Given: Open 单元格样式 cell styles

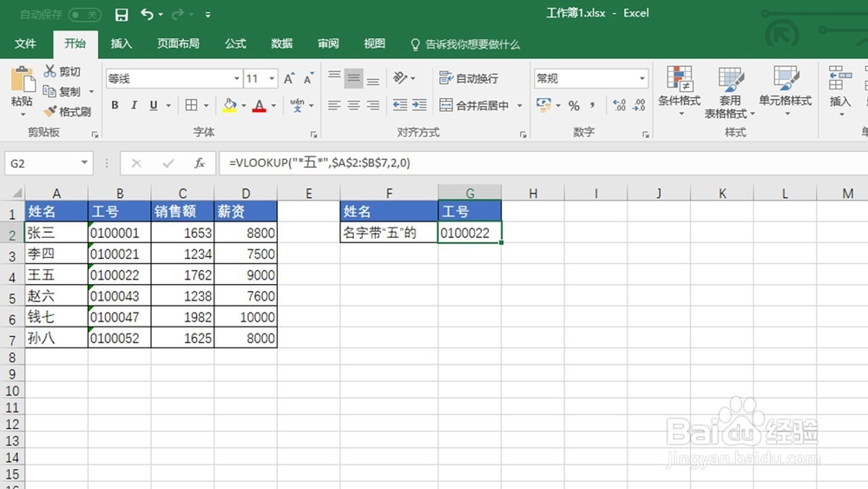Looking at the screenshot, I should click(x=786, y=91).
